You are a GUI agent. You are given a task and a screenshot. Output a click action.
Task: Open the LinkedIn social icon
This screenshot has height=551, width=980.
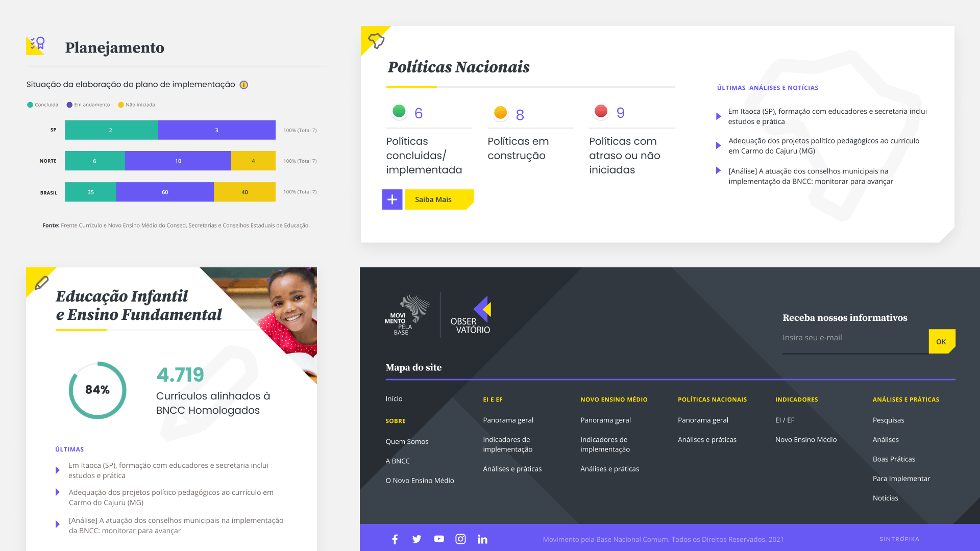pyautogui.click(x=482, y=539)
